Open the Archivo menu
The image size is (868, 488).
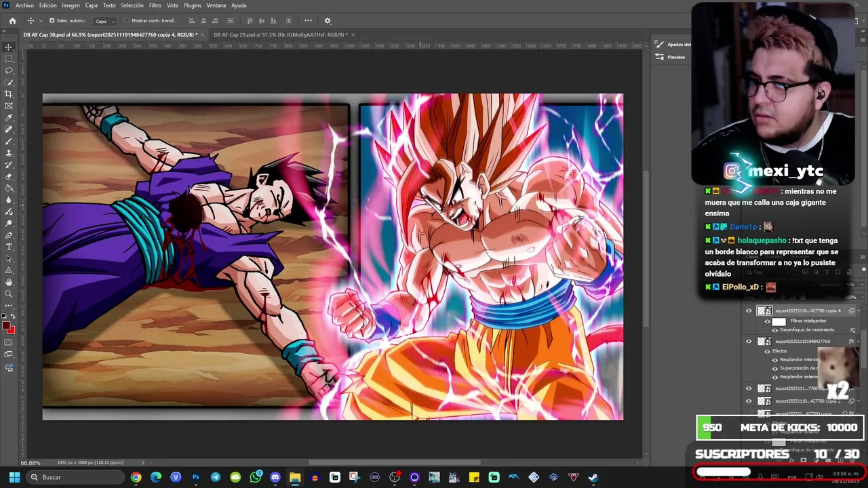pos(24,5)
